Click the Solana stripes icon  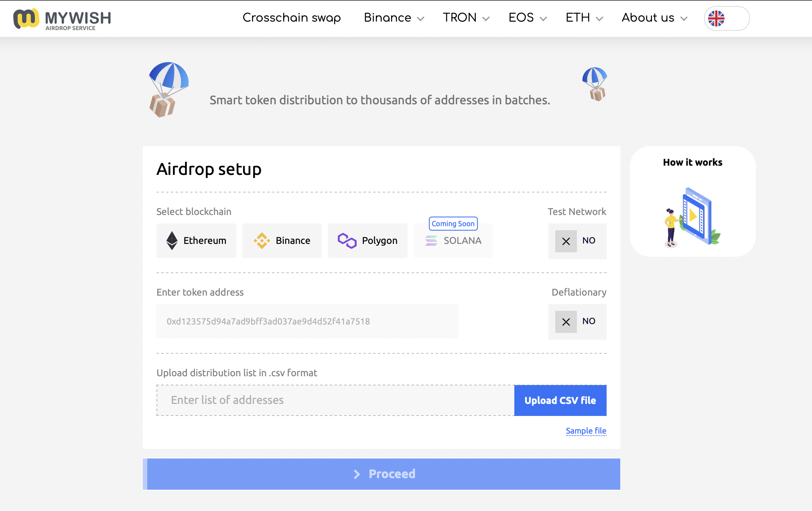[x=431, y=241]
